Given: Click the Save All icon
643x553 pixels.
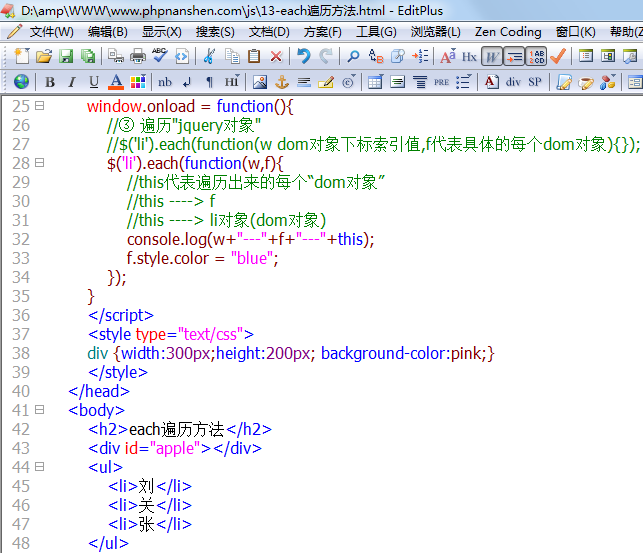Looking at the screenshot, I should coord(88,56).
